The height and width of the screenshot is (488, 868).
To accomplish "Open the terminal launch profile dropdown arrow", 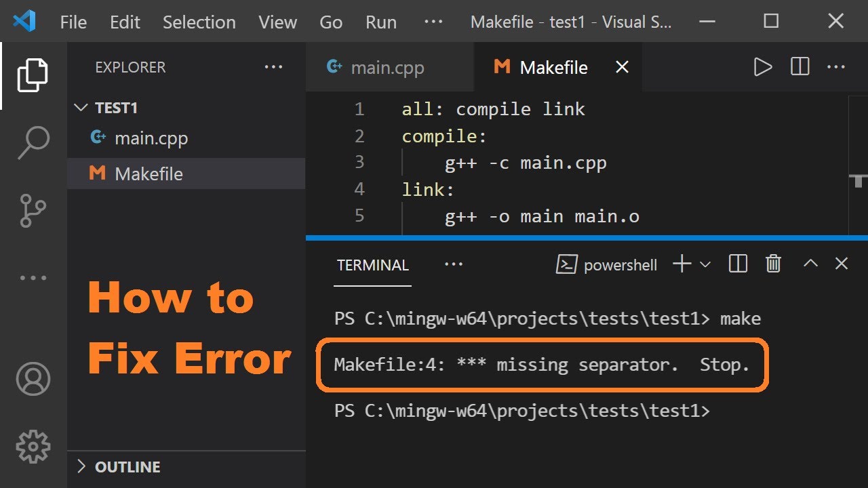I will pos(705,264).
